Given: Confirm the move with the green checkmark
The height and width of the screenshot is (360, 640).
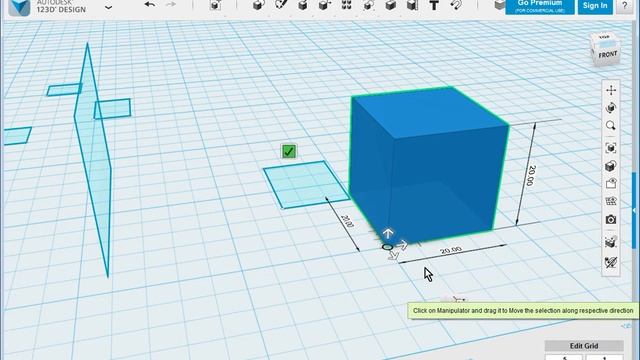Looking at the screenshot, I should tap(289, 151).
